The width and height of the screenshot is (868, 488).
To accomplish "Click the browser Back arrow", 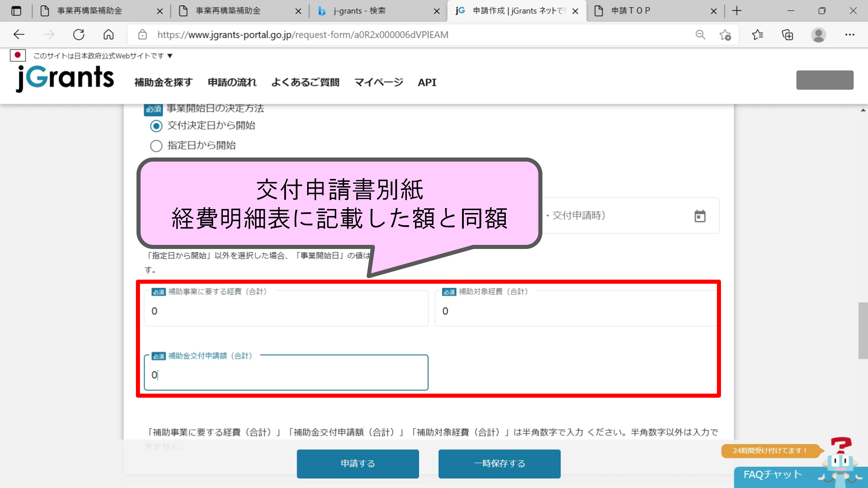I will point(19,34).
